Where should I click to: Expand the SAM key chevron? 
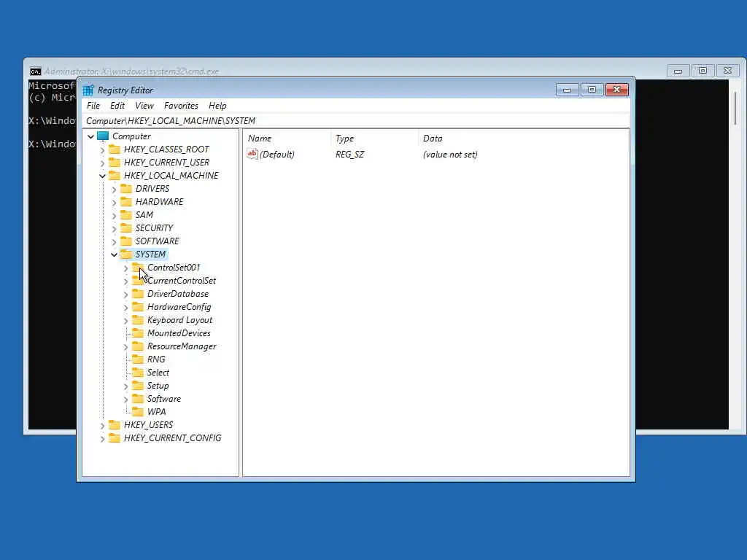click(114, 215)
